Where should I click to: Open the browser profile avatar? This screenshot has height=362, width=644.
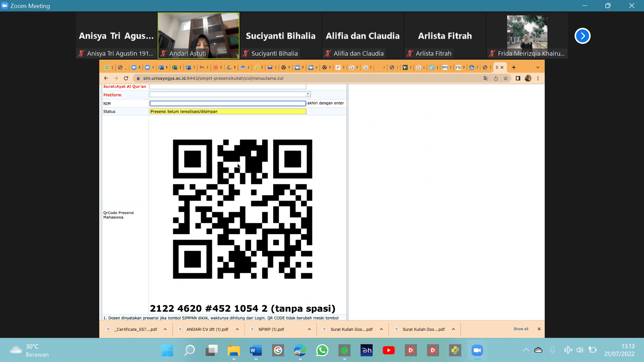click(x=528, y=78)
